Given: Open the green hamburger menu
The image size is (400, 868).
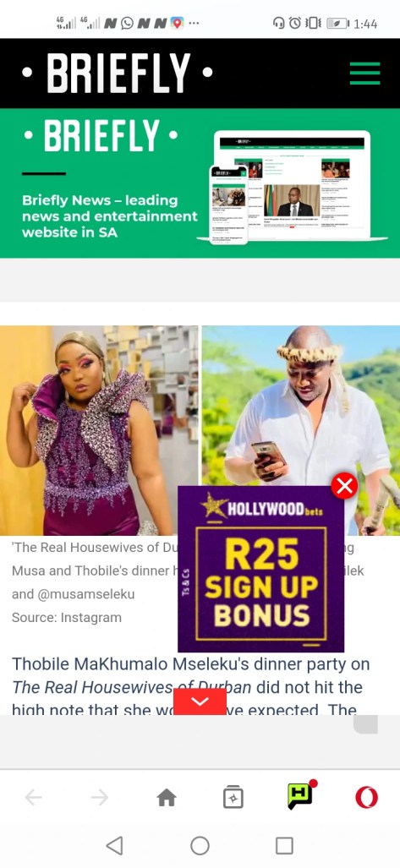Looking at the screenshot, I should (364, 73).
